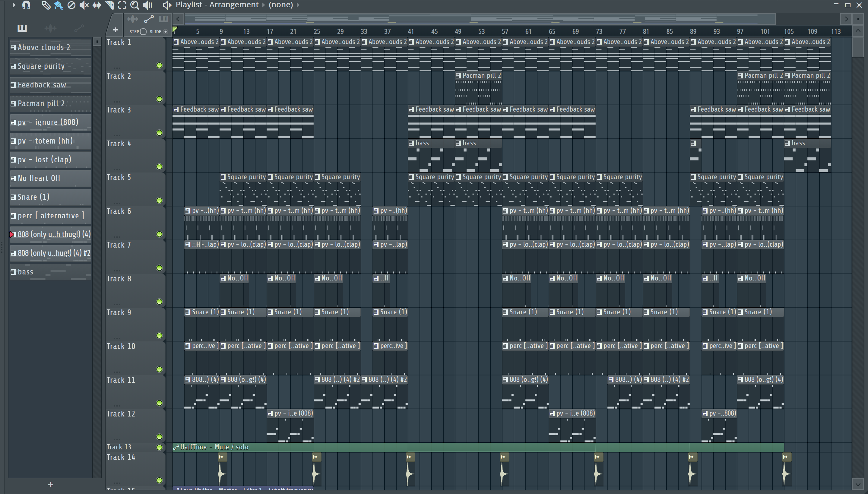
Task: Select perc [ alternative ] pattern in picker
Action: 51,216
